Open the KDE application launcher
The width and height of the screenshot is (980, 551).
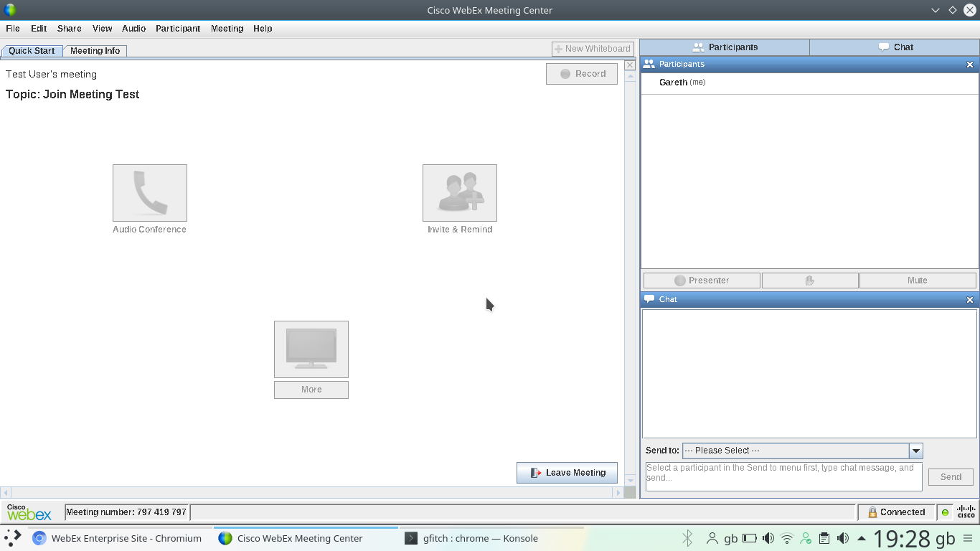click(x=13, y=538)
